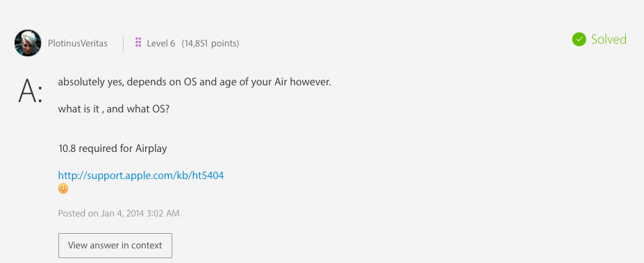
Task: Click the 14,851 points text
Action: click(x=210, y=44)
